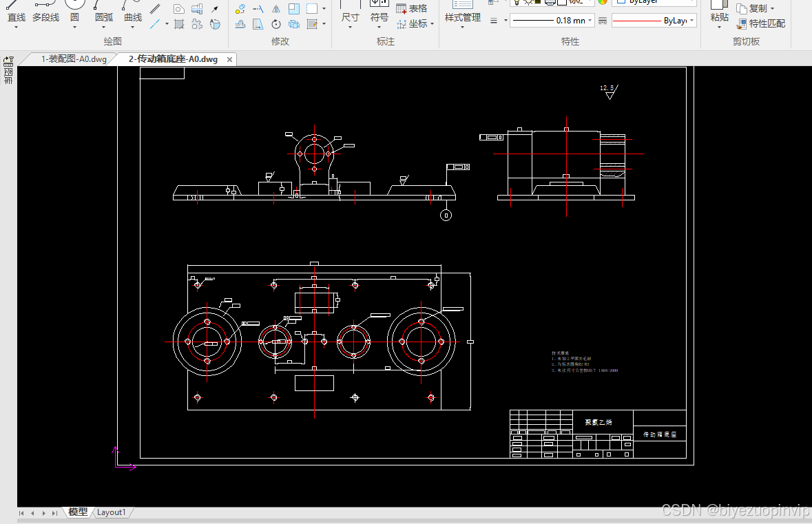The height and width of the screenshot is (524, 812).
Task: Close the 2-传动箱底座-A0.dwg tab
Action: [x=229, y=59]
